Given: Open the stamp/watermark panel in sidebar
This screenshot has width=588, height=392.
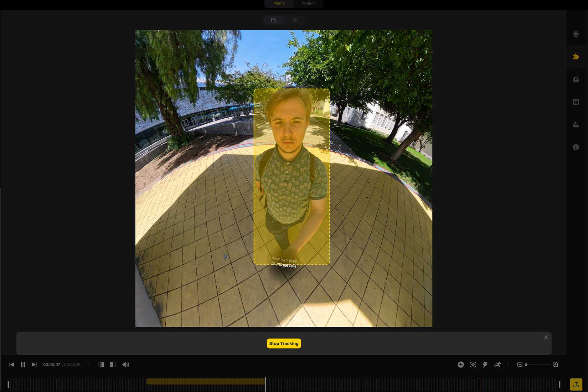Looking at the screenshot, I should (576, 124).
